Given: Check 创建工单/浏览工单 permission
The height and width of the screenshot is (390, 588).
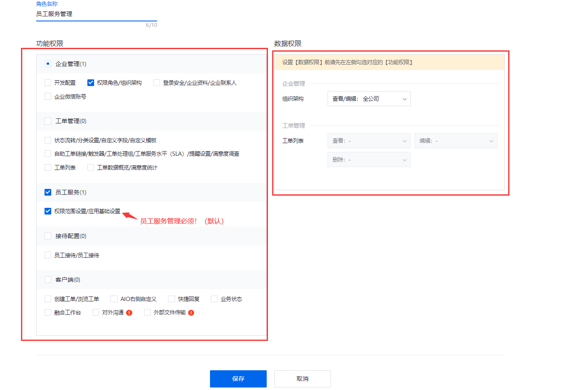Looking at the screenshot, I should (48, 299).
